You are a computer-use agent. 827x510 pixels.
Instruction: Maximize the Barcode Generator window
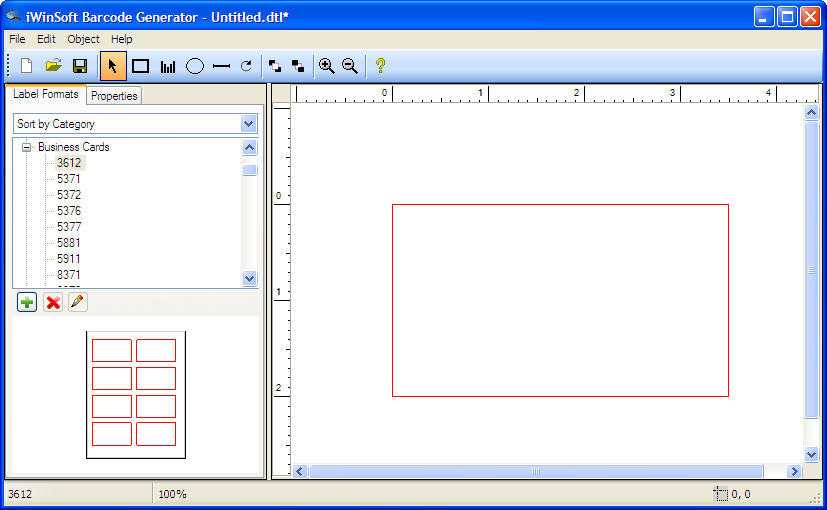(x=787, y=17)
